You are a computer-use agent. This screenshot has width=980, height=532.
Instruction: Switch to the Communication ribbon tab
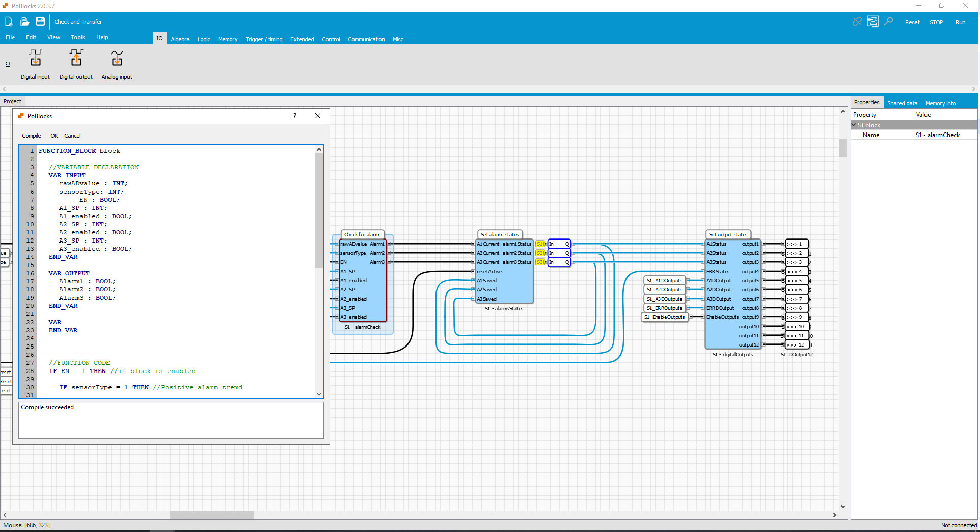click(366, 39)
